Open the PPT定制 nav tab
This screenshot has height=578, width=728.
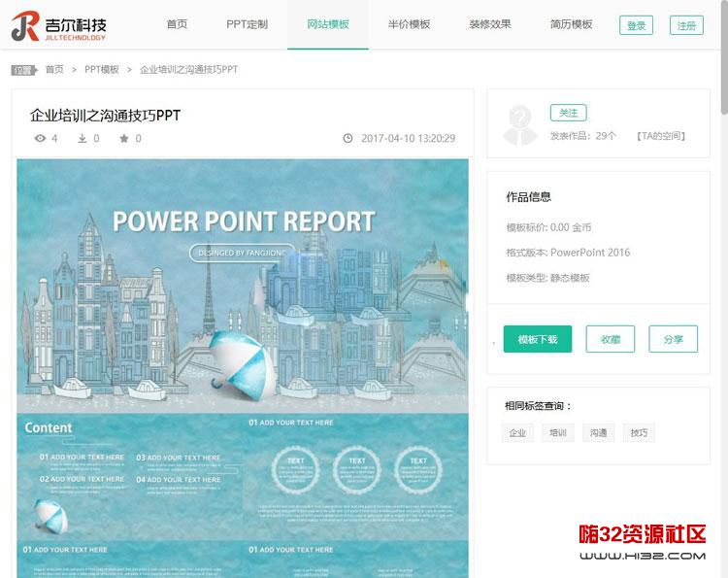point(247,24)
